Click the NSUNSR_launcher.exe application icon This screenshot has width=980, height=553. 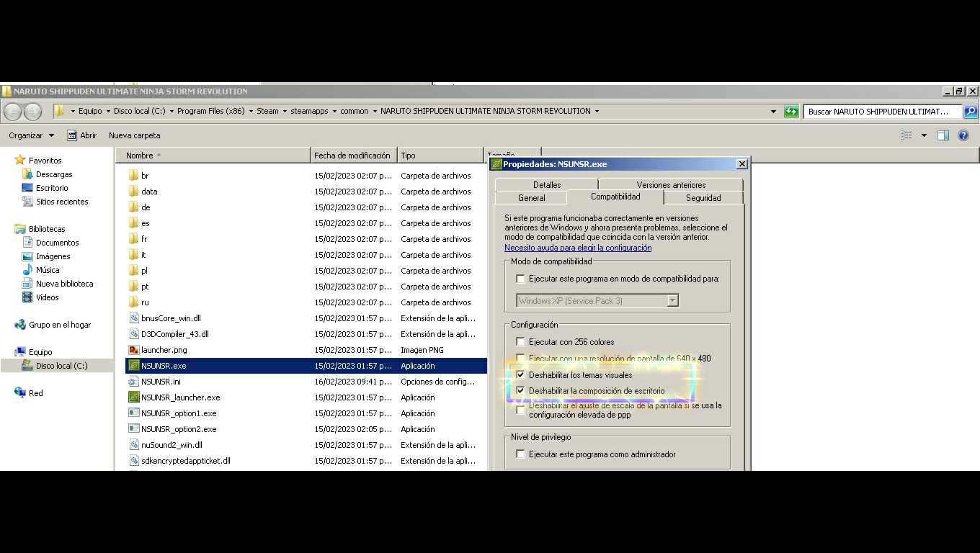pos(133,397)
